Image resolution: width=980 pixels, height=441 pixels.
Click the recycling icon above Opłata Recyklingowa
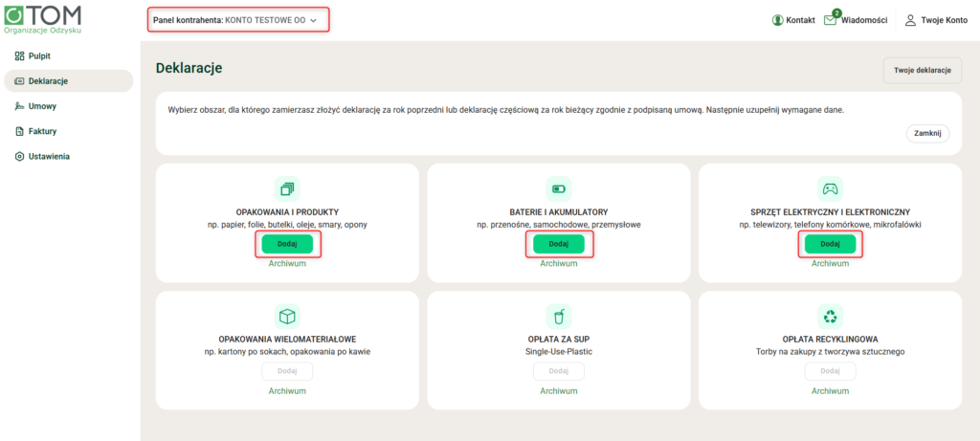830,316
